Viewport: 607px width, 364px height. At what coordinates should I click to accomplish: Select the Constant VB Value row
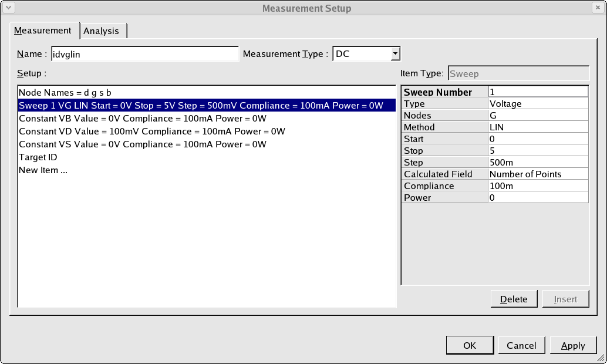click(x=207, y=119)
